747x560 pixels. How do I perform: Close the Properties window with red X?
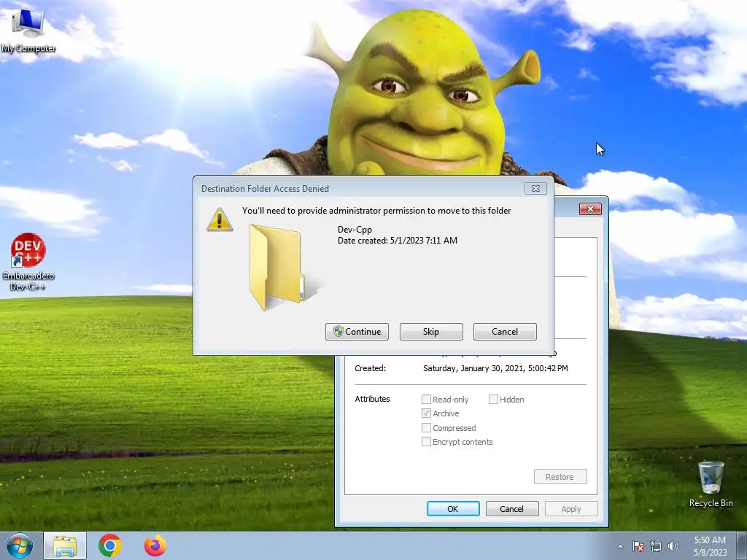pos(590,209)
